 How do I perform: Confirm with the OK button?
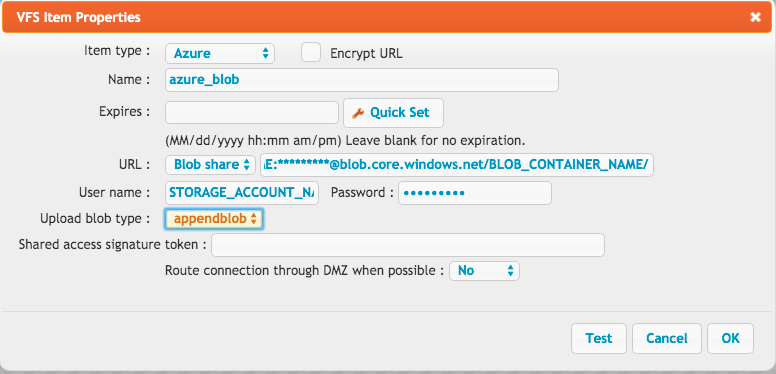730,338
